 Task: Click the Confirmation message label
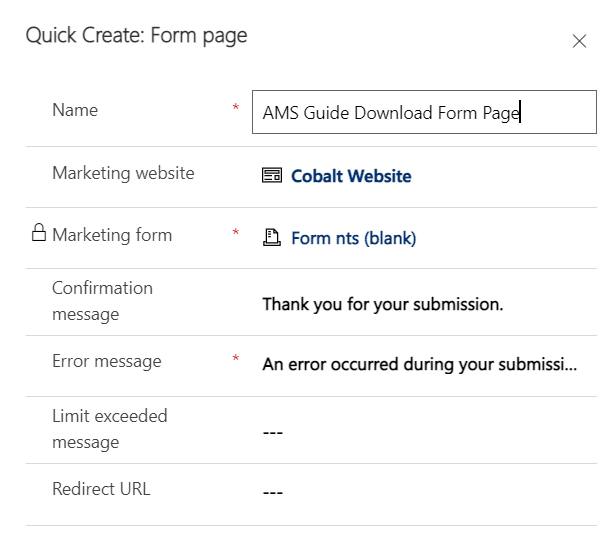pyautogui.click(x=102, y=301)
